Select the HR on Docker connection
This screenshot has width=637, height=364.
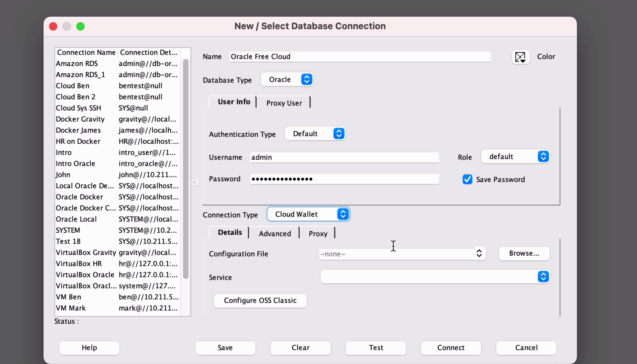(78, 141)
